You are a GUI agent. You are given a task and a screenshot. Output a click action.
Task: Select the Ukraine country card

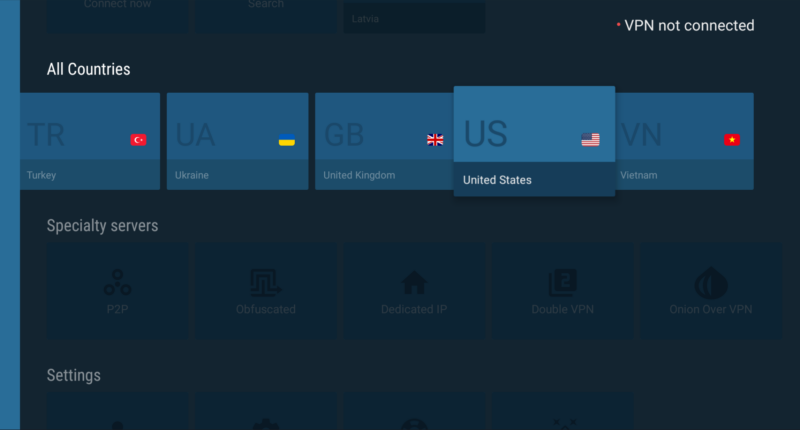237,141
